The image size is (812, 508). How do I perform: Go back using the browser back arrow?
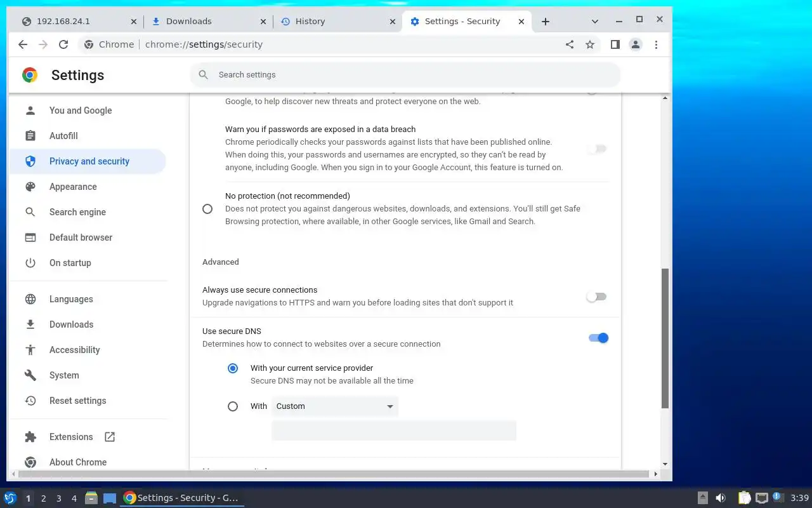coord(23,44)
